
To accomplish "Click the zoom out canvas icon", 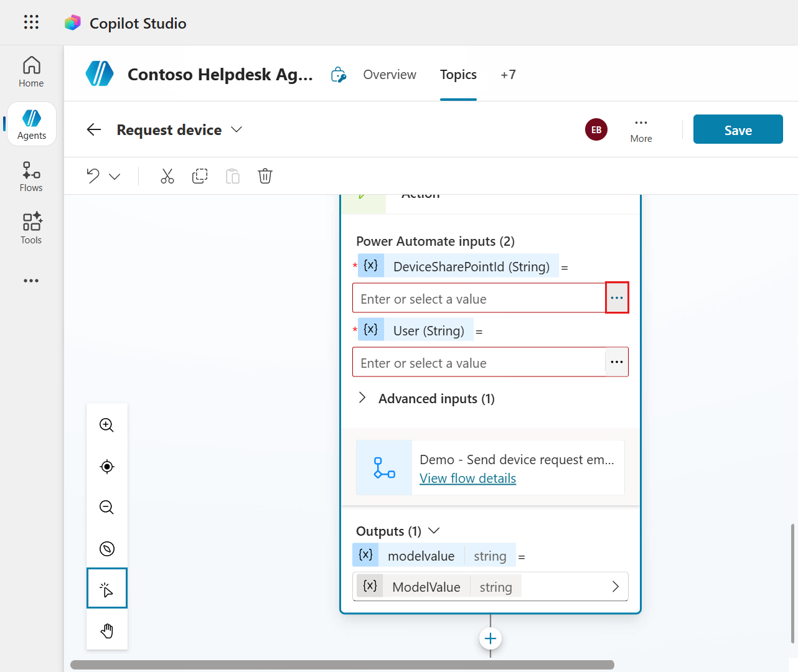I will pos(106,508).
